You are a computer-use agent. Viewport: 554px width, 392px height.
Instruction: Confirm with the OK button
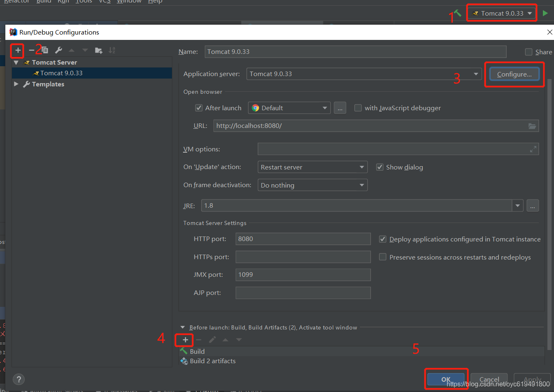pos(446,379)
